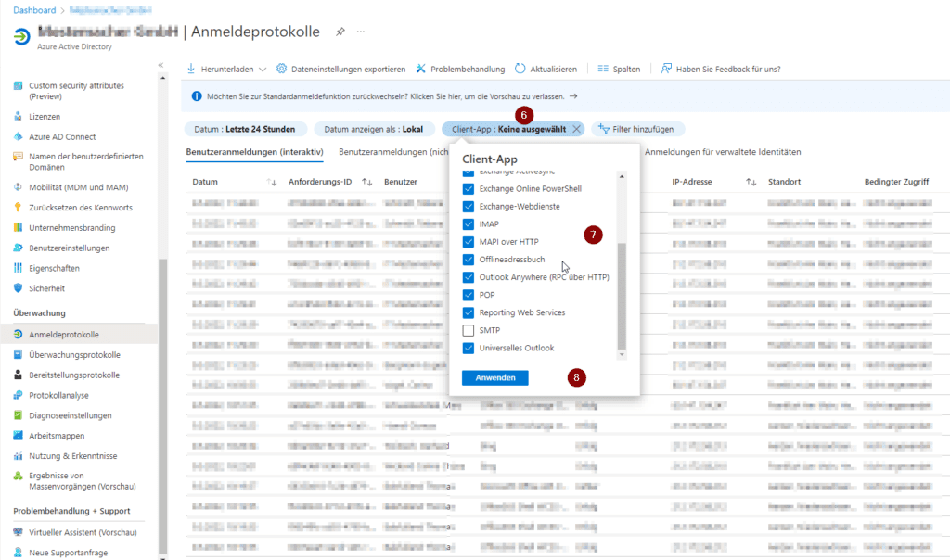
Task: Click the Standort column header
Action: point(784,182)
